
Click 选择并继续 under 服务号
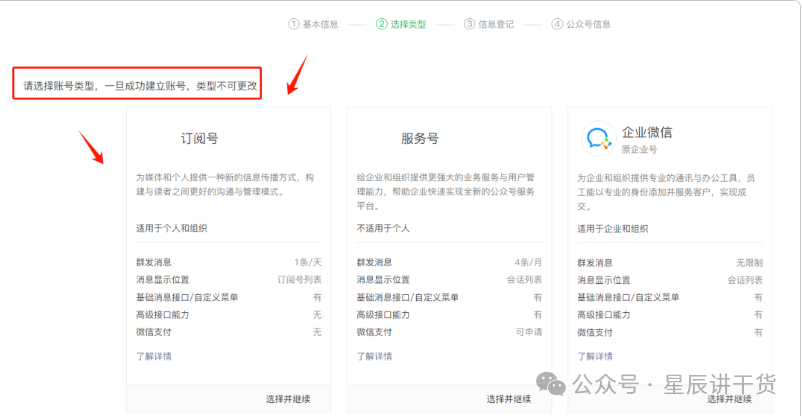coord(509,399)
